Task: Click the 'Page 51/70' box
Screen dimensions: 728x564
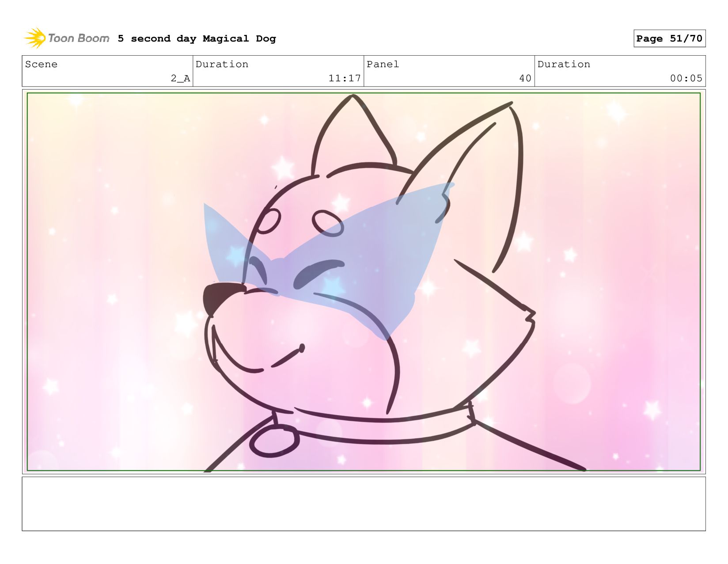Action: pos(669,38)
